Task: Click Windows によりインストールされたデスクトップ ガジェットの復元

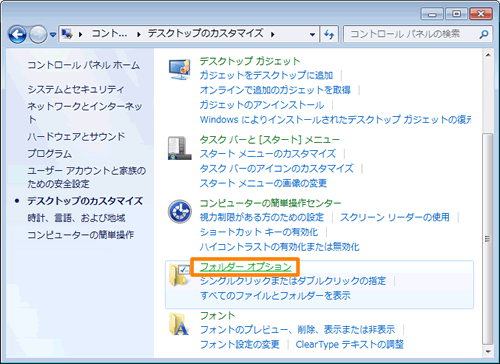Action: click(335, 119)
